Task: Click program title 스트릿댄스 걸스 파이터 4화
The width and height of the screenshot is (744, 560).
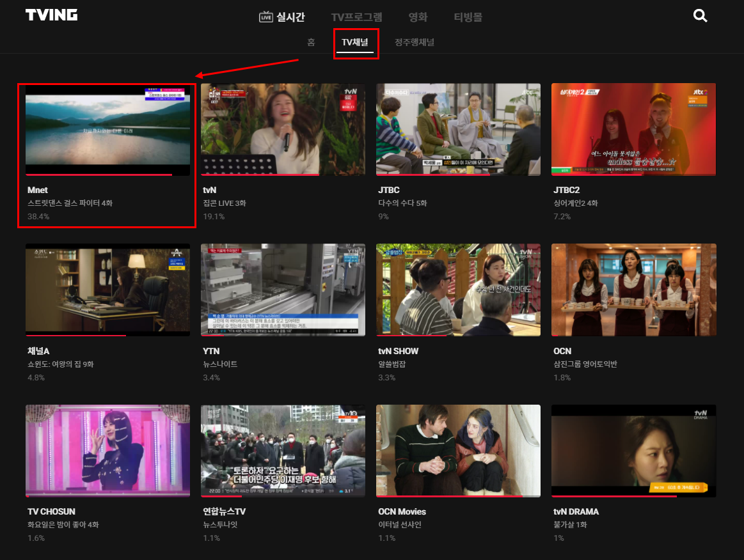Action: coord(70,203)
